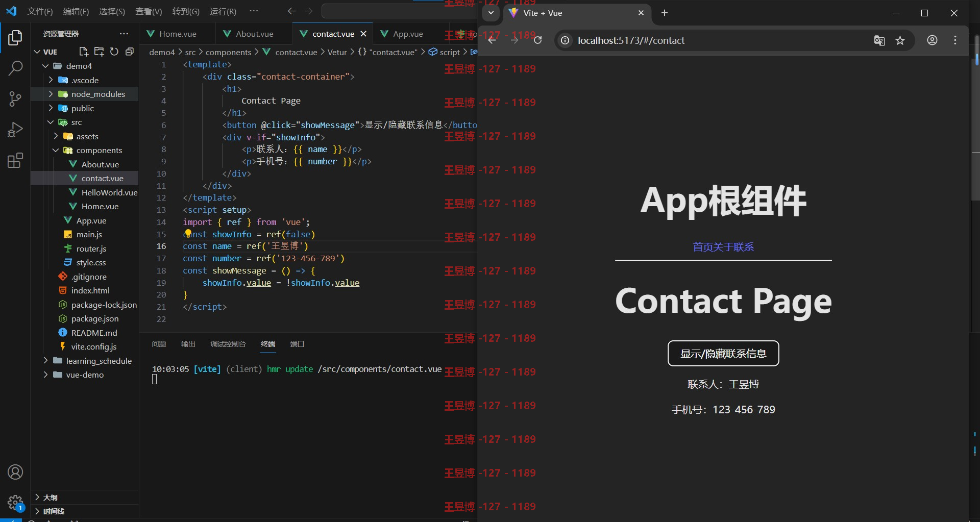Collapse the components folder
The image size is (980, 522).
pos(56,150)
